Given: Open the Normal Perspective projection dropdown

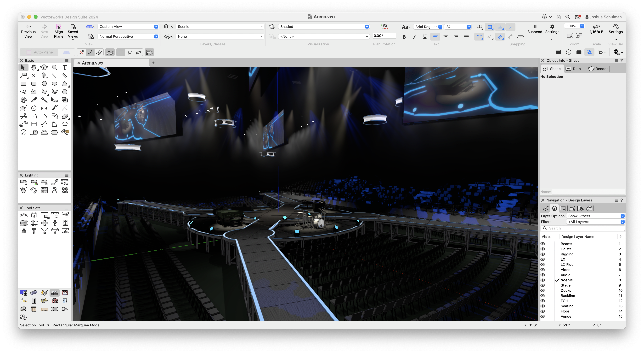Looking at the screenshot, I should tap(128, 36).
